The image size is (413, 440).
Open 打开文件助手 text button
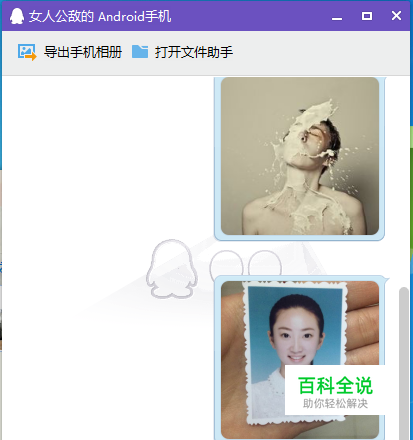pos(194,52)
